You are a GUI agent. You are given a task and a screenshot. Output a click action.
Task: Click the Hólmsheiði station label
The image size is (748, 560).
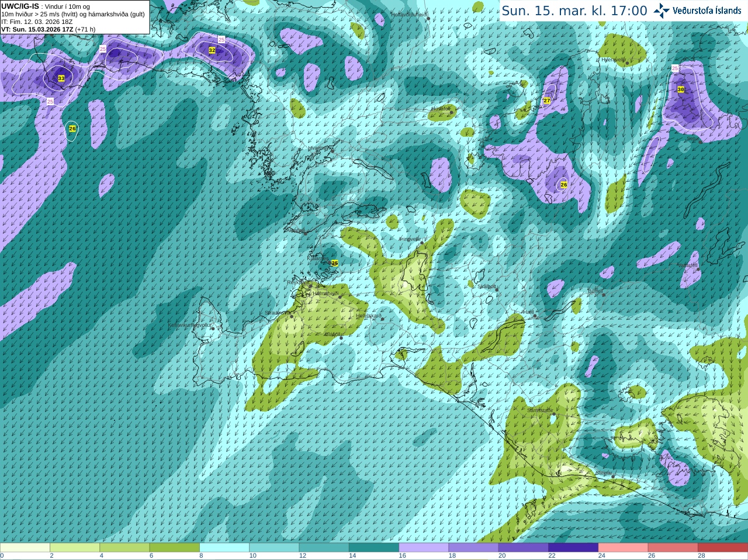(325, 293)
